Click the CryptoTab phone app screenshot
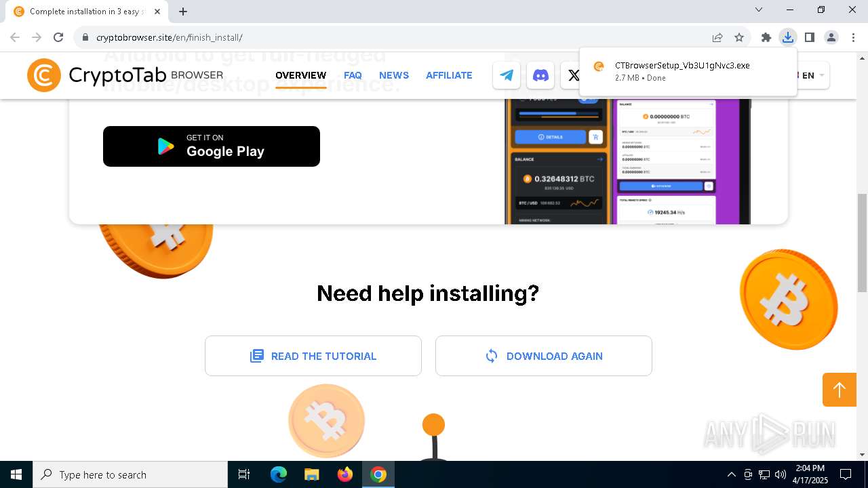Viewport: 868px width, 488px height. coord(628,161)
